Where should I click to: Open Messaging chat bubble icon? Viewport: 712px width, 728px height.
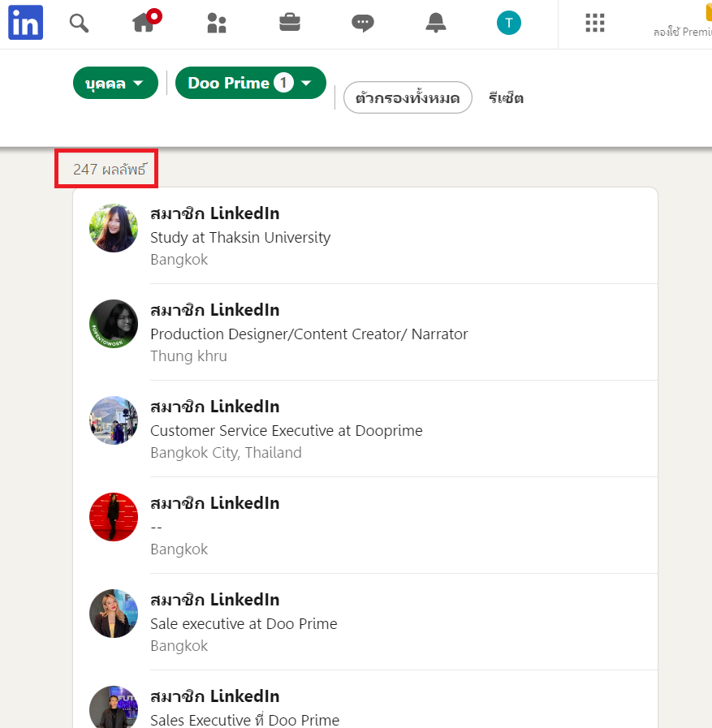point(363,24)
